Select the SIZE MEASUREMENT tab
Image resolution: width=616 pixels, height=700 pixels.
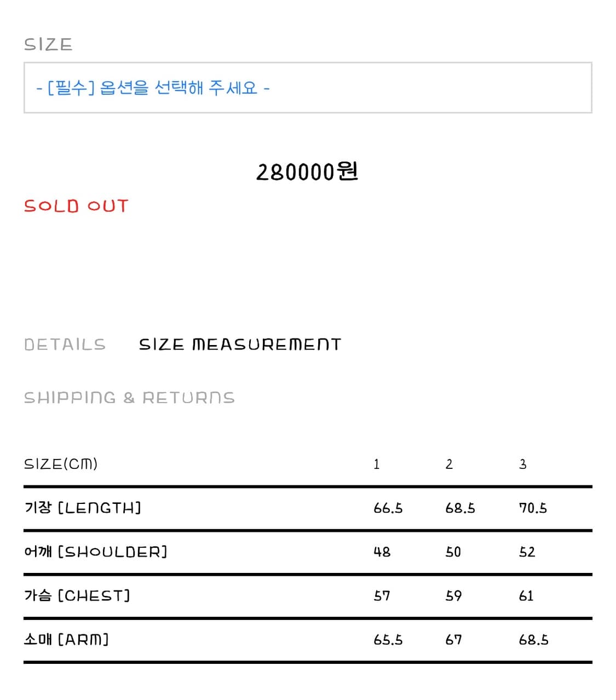(x=240, y=345)
